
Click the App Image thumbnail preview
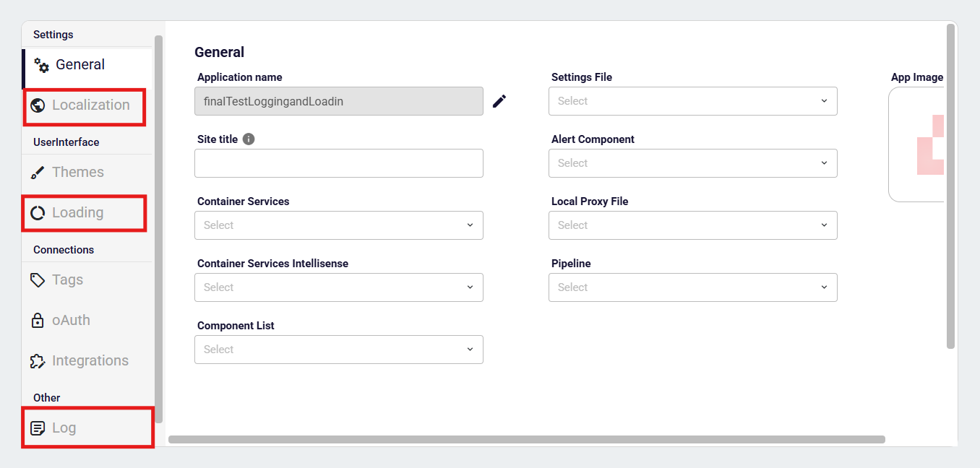917,144
